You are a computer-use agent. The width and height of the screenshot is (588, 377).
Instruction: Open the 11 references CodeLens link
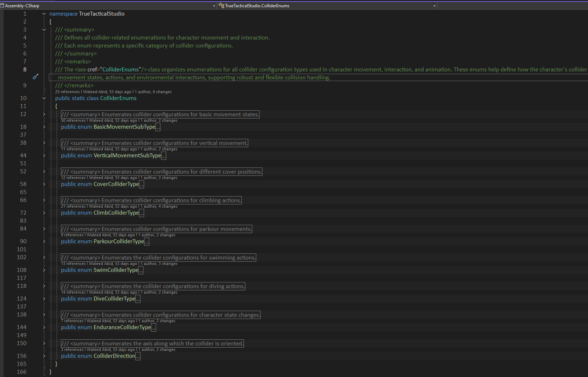[73, 149]
